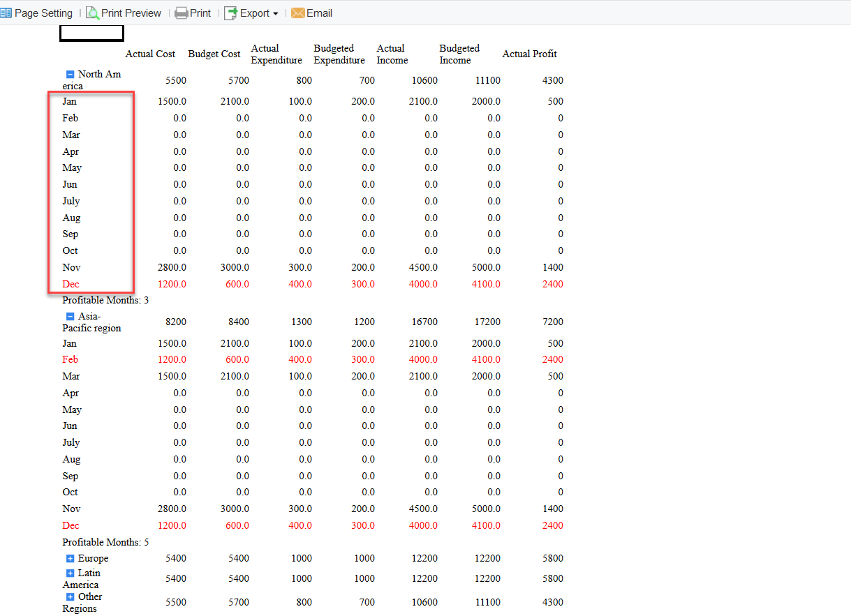Click the Print button
851x616 pixels.
[193, 13]
